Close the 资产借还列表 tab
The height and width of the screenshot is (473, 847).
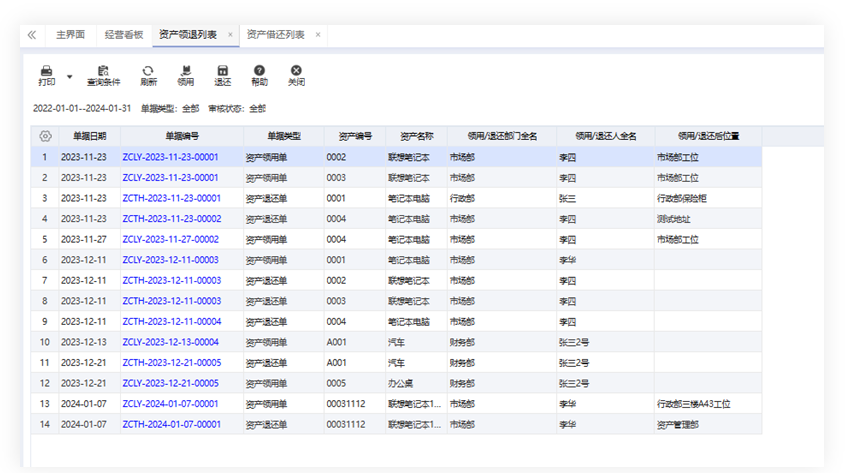pos(318,35)
